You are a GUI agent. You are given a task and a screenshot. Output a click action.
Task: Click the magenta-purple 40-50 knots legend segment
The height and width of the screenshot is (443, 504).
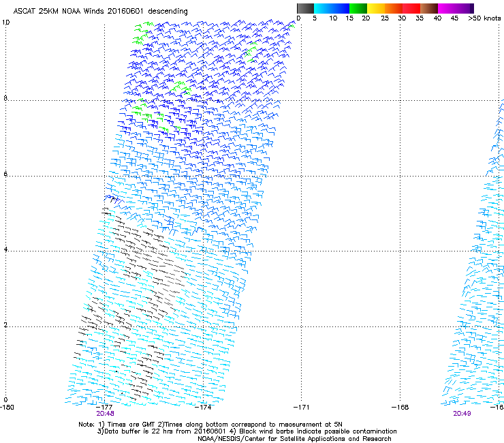[x=456, y=8]
